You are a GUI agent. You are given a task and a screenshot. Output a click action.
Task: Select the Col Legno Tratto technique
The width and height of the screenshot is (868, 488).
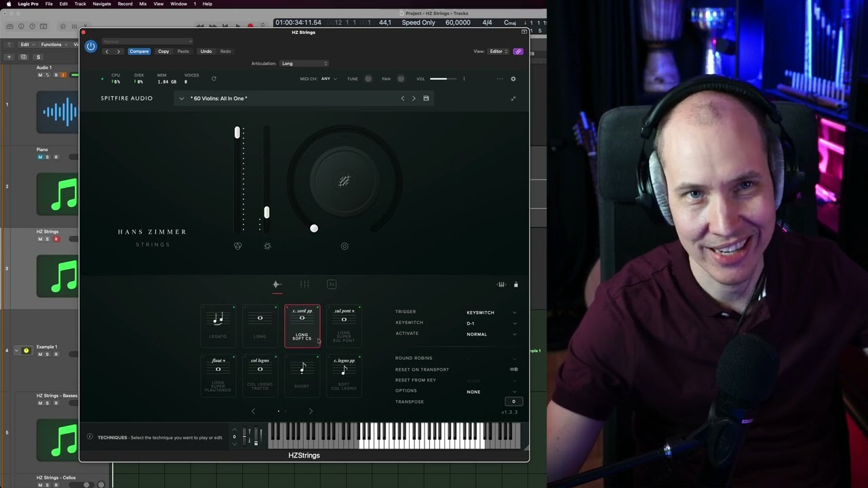click(x=260, y=375)
